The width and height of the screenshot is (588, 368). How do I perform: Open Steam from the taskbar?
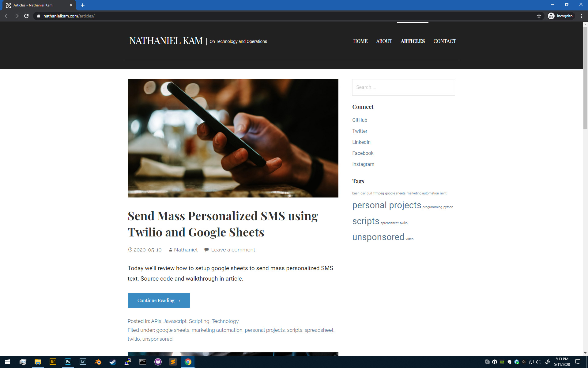pos(112,362)
